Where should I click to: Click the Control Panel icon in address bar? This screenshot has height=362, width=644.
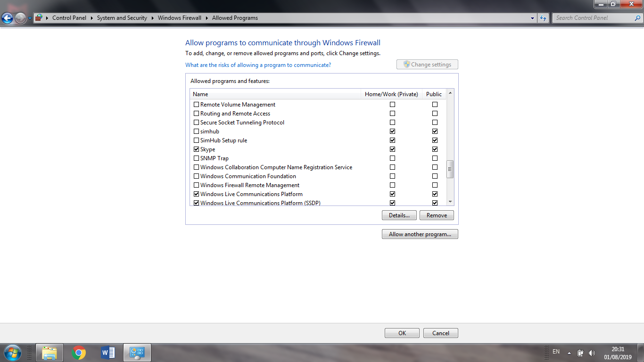point(39,18)
